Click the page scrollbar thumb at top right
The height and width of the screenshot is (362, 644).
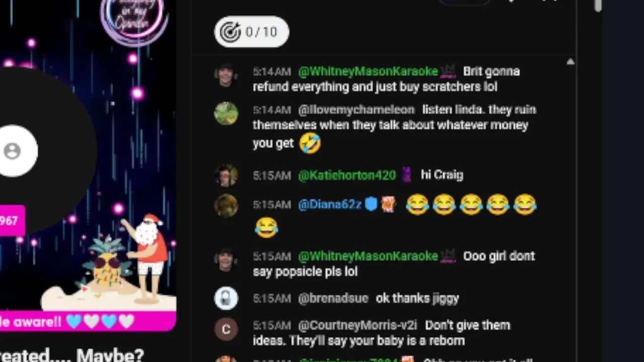click(x=597, y=6)
